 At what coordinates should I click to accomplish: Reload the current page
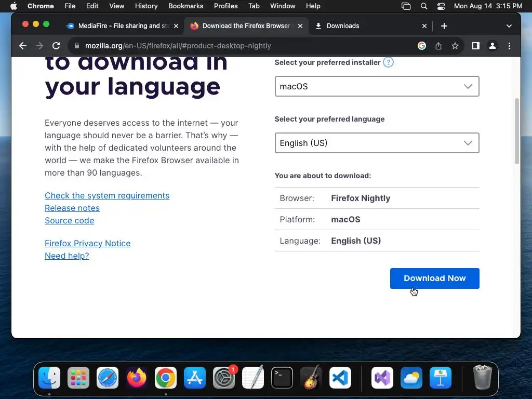point(56,46)
